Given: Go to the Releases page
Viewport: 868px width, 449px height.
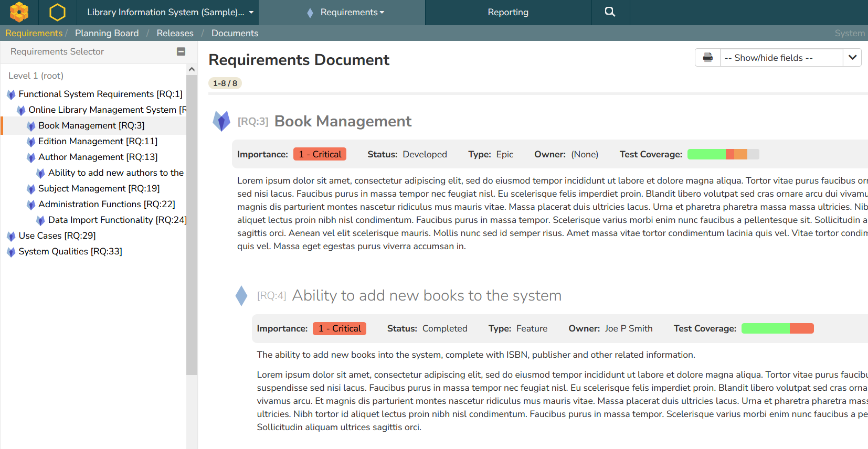Looking at the screenshot, I should pyautogui.click(x=175, y=33).
